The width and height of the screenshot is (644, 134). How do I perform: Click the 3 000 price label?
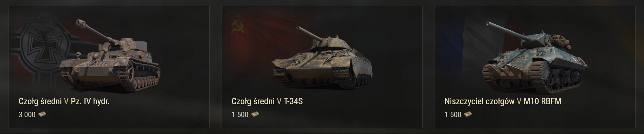[27, 114]
